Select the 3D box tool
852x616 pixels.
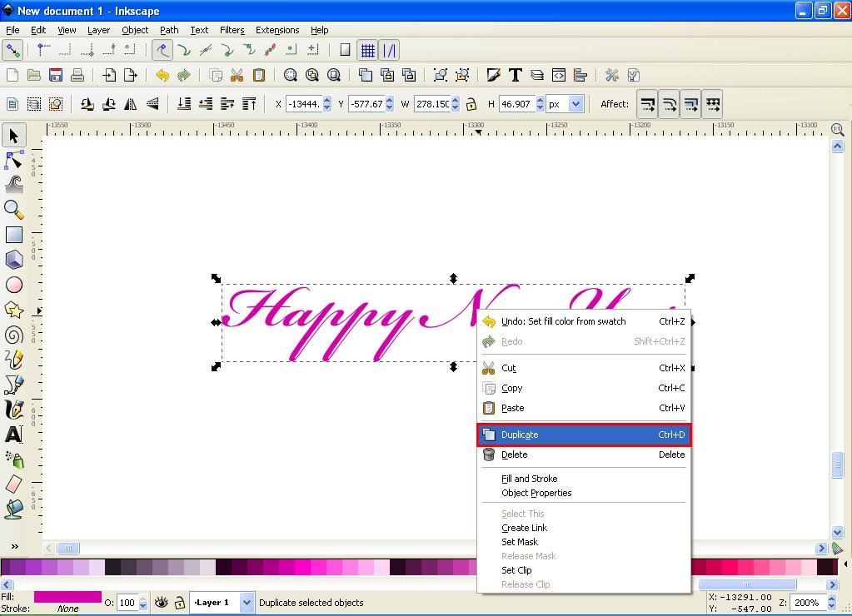tap(13, 260)
